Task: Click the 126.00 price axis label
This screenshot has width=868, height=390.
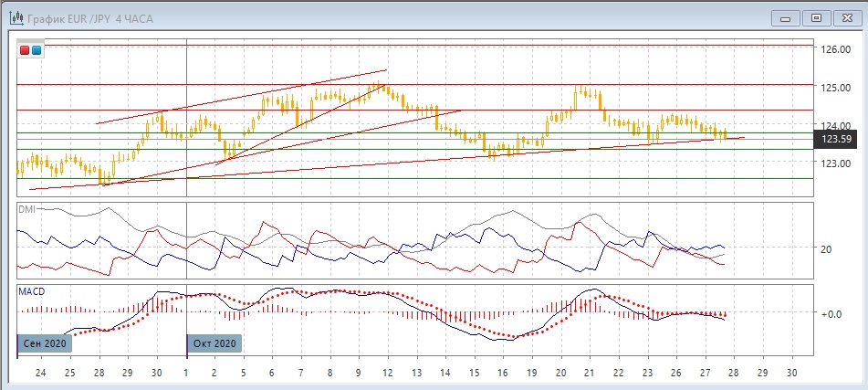Action: tap(836, 49)
